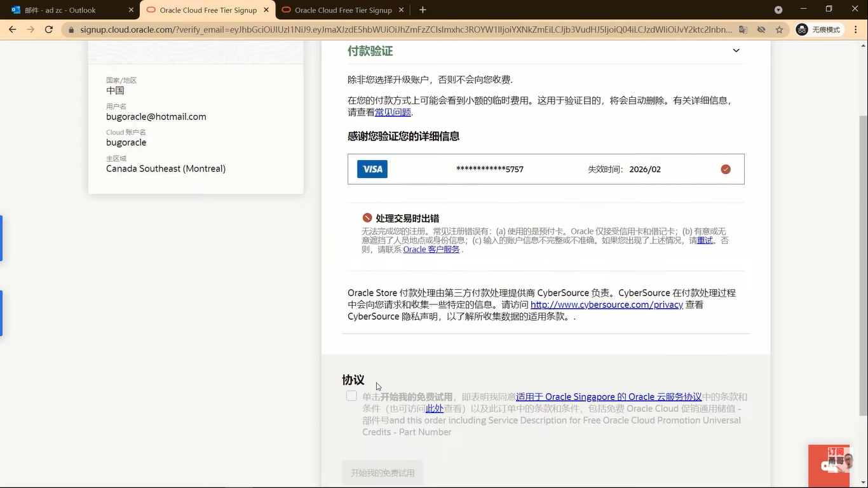Click the eye-slash icon in the address bar
This screenshot has width=868, height=488.
761,29
